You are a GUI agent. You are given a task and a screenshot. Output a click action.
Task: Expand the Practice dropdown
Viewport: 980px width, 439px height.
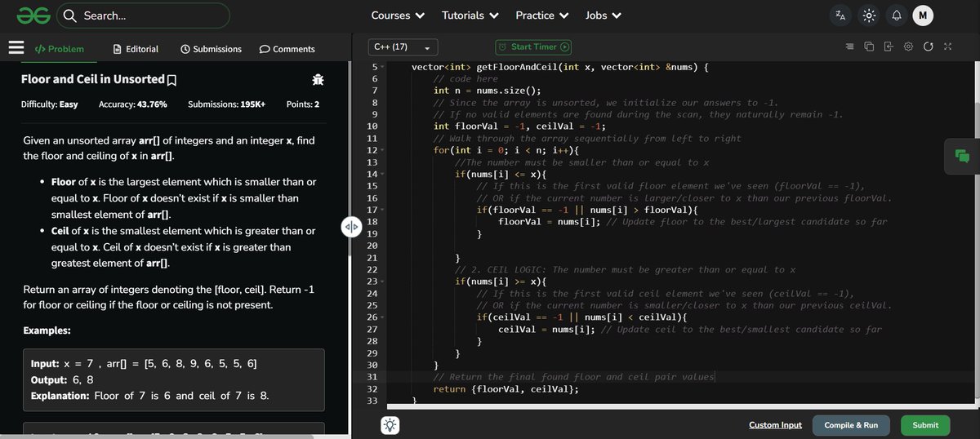click(542, 15)
